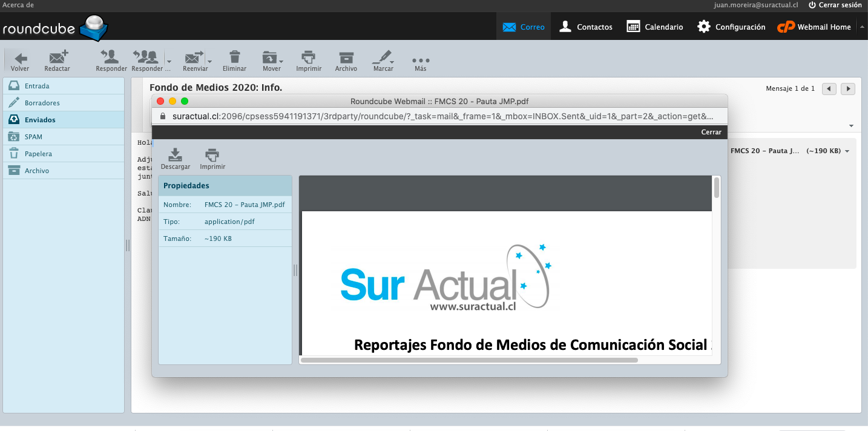This screenshot has width=868, height=431.
Task: Open Contactos section
Action: click(x=585, y=27)
